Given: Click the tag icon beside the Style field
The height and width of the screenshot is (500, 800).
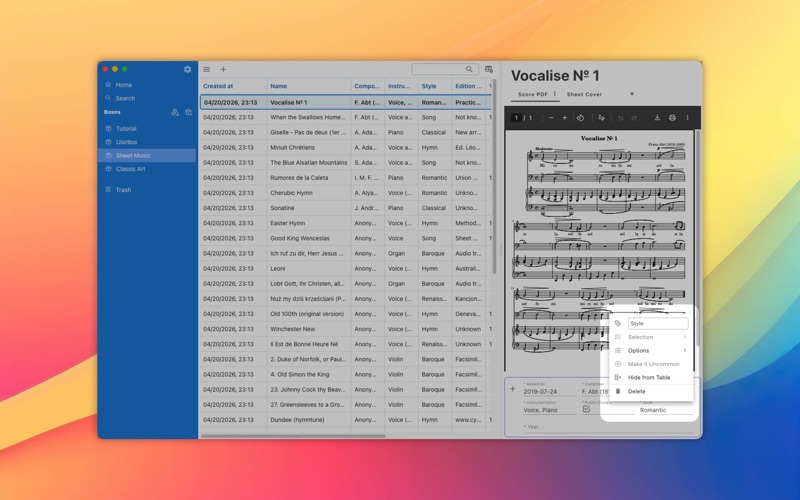Looking at the screenshot, I should [x=618, y=323].
